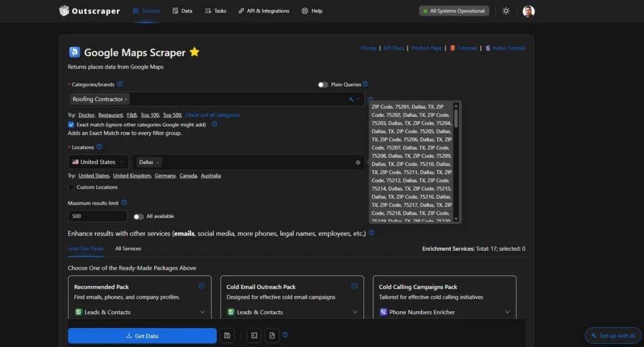Image resolution: width=644 pixels, height=347 pixels.
Task: Open API & Integrations menu
Action: point(264,11)
